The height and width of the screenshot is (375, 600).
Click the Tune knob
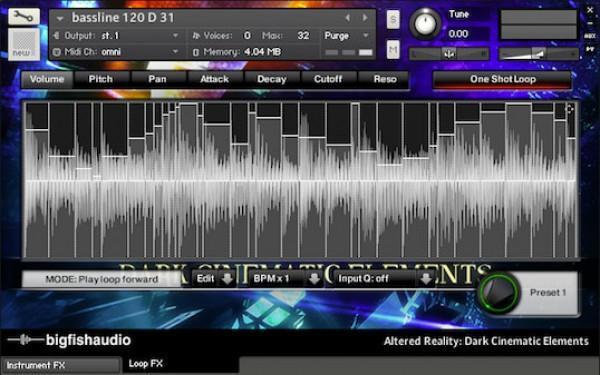coord(425,24)
